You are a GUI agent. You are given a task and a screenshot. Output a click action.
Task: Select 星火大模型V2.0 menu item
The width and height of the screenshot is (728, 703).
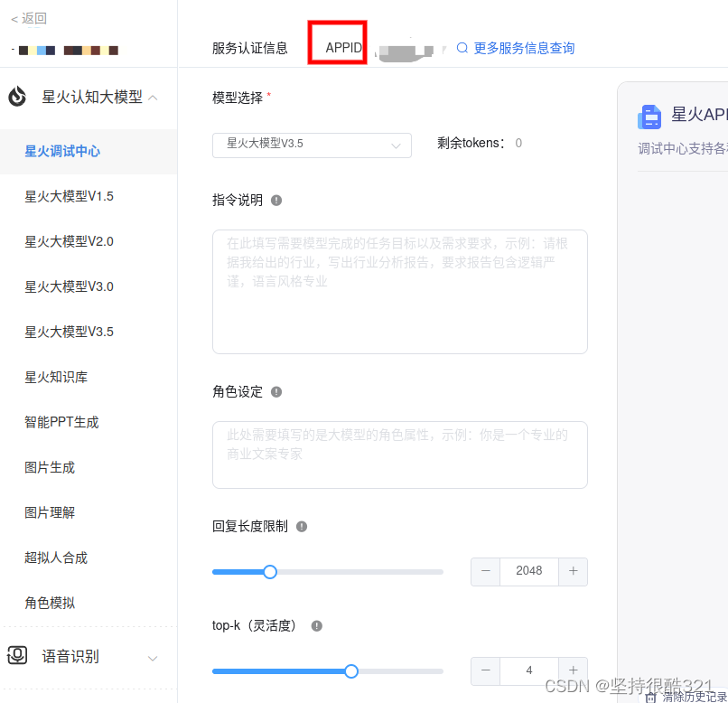coord(70,241)
